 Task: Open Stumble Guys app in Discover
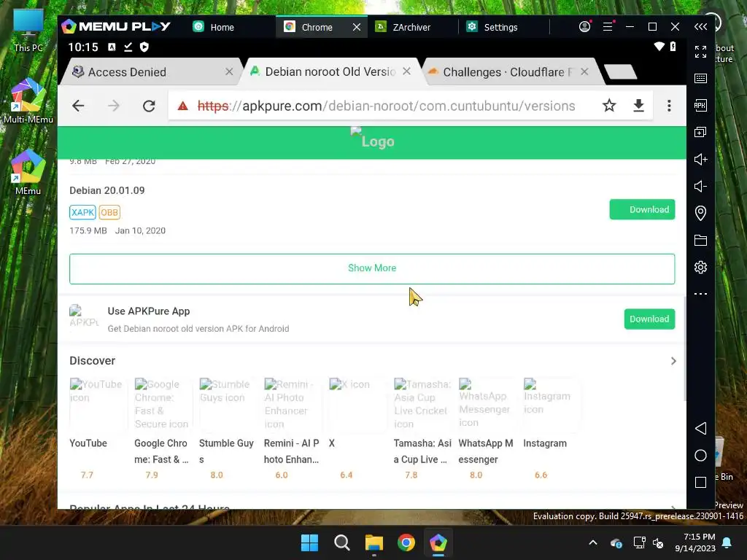point(228,429)
